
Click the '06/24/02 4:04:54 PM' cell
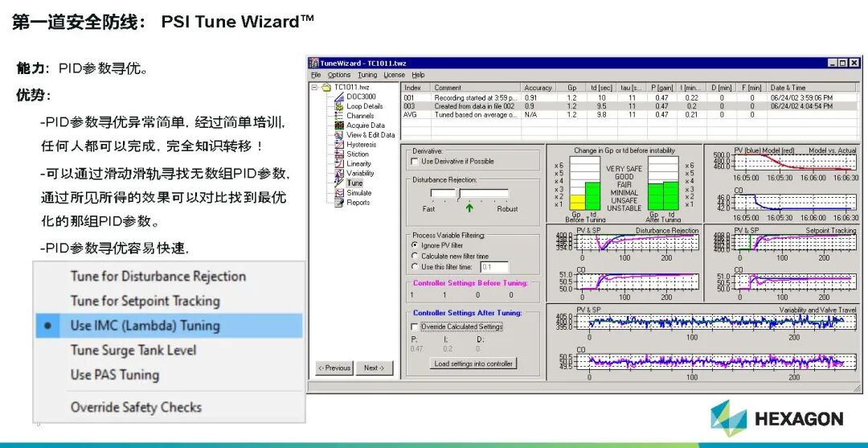[x=801, y=106]
